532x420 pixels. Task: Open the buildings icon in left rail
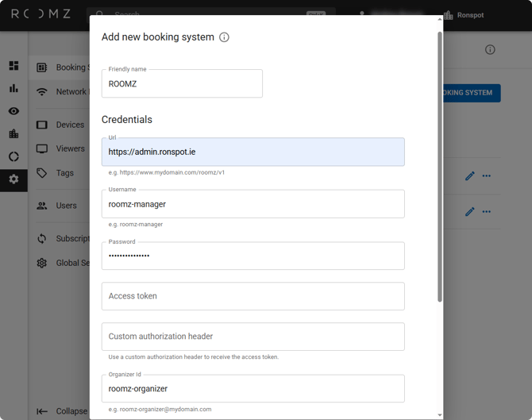[x=13, y=133]
